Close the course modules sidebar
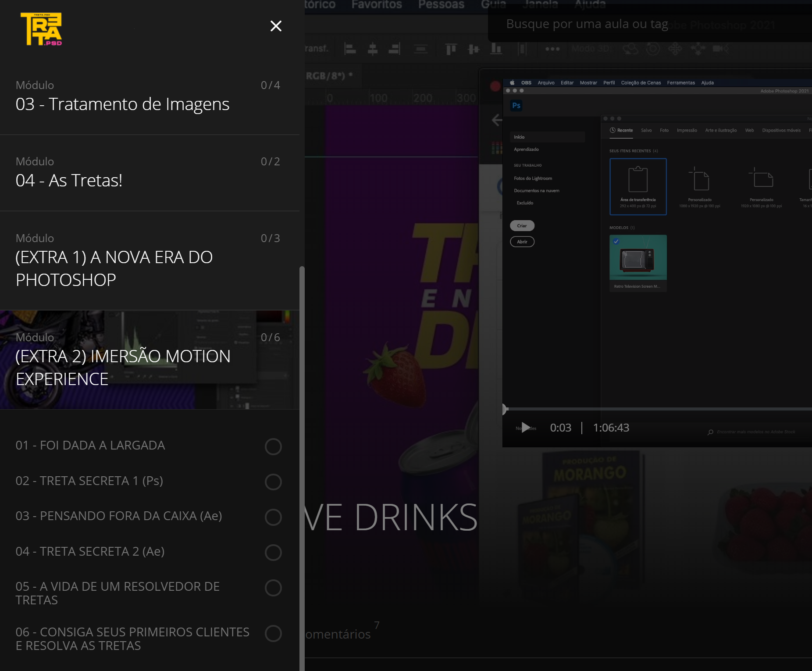Image resolution: width=812 pixels, height=671 pixels. 276,26
